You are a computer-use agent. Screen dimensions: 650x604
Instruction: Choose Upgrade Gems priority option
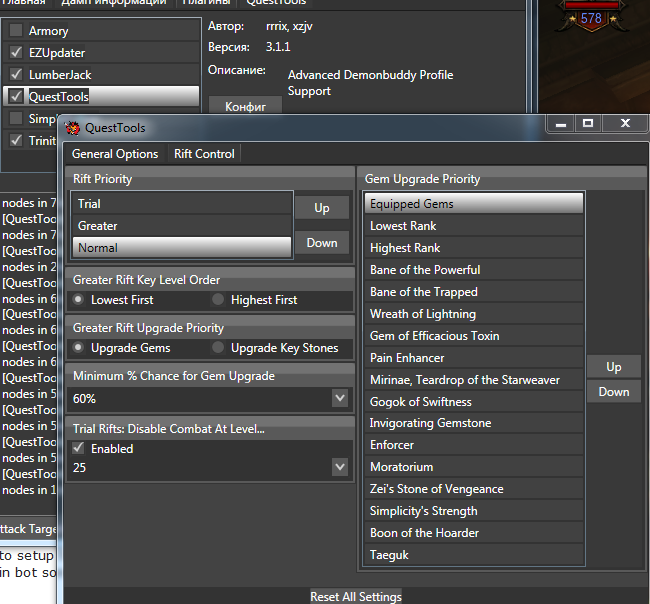click(x=78, y=347)
